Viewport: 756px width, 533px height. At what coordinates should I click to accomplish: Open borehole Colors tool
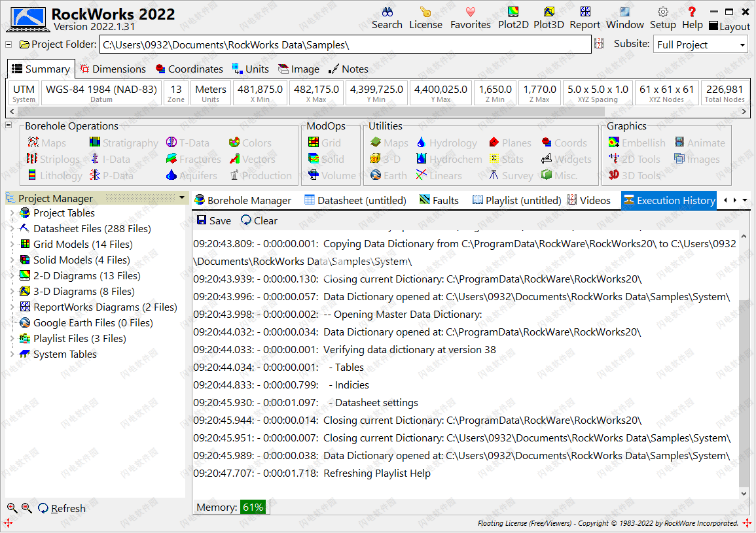[250, 143]
